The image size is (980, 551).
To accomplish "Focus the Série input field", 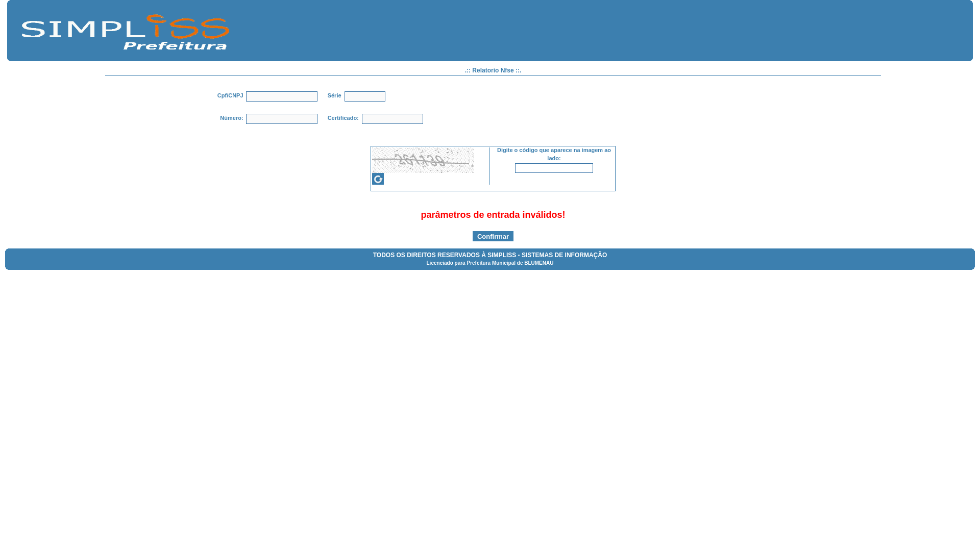I will (x=365, y=96).
